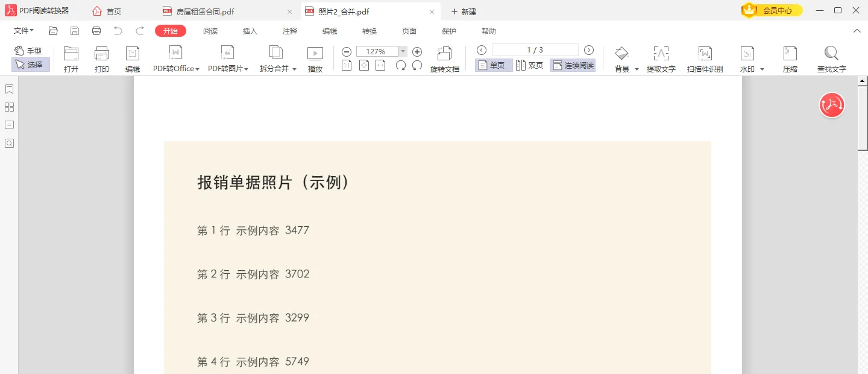Viewport: 868px width, 374px height.
Task: Select the 帮助 ribbon tab
Action: [x=489, y=31]
